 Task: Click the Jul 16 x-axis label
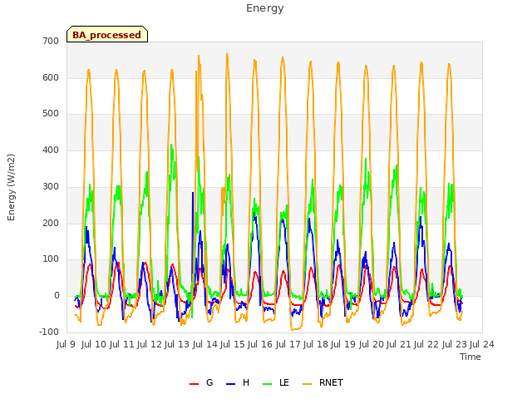coord(260,344)
